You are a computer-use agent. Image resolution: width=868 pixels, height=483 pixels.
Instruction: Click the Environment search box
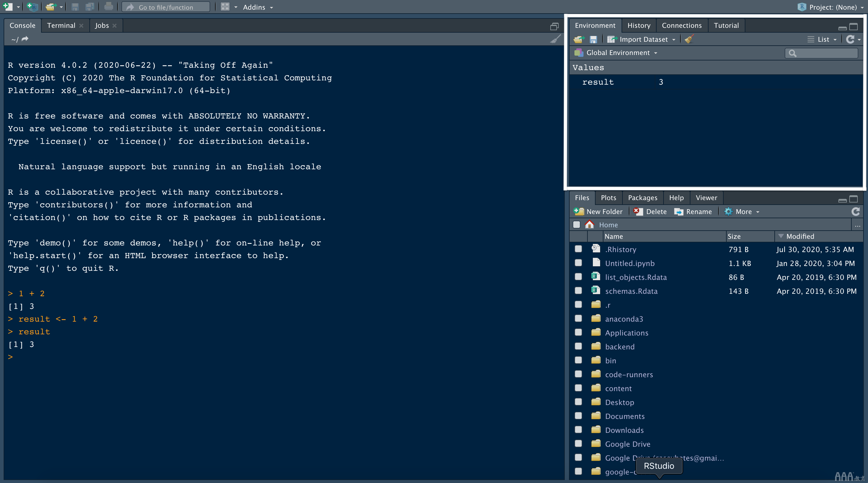(821, 53)
